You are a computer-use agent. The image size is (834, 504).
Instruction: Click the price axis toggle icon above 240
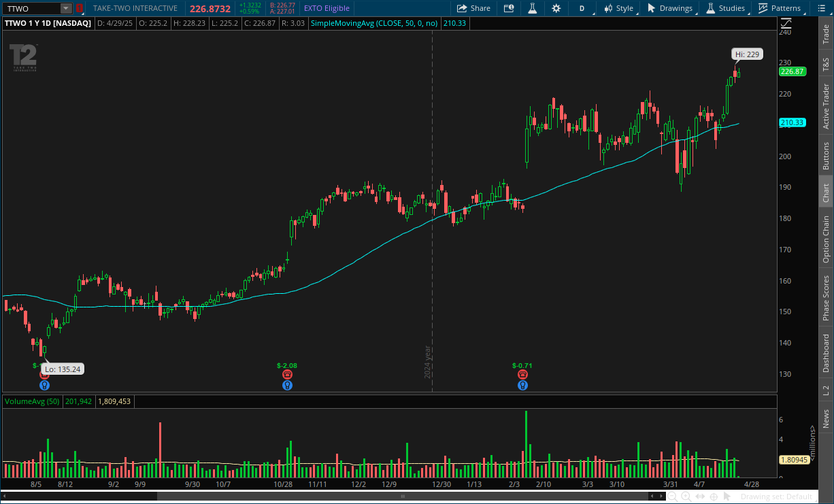[786, 24]
